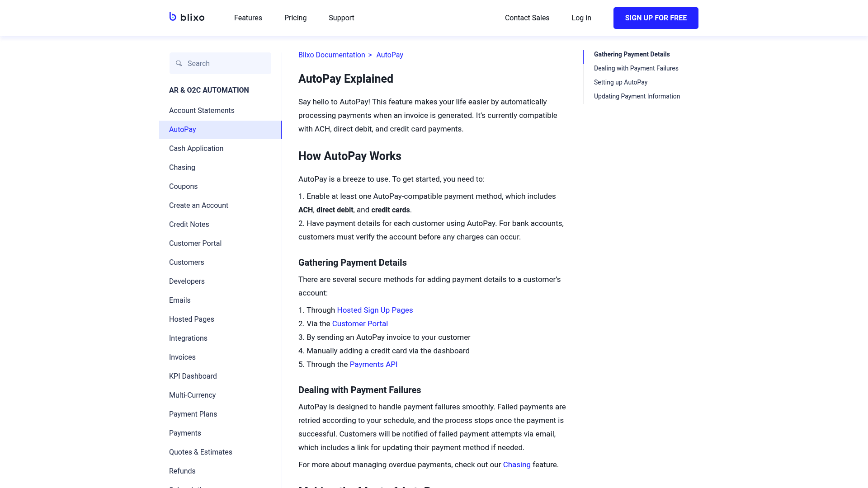Focus the Search input field

[x=220, y=63]
